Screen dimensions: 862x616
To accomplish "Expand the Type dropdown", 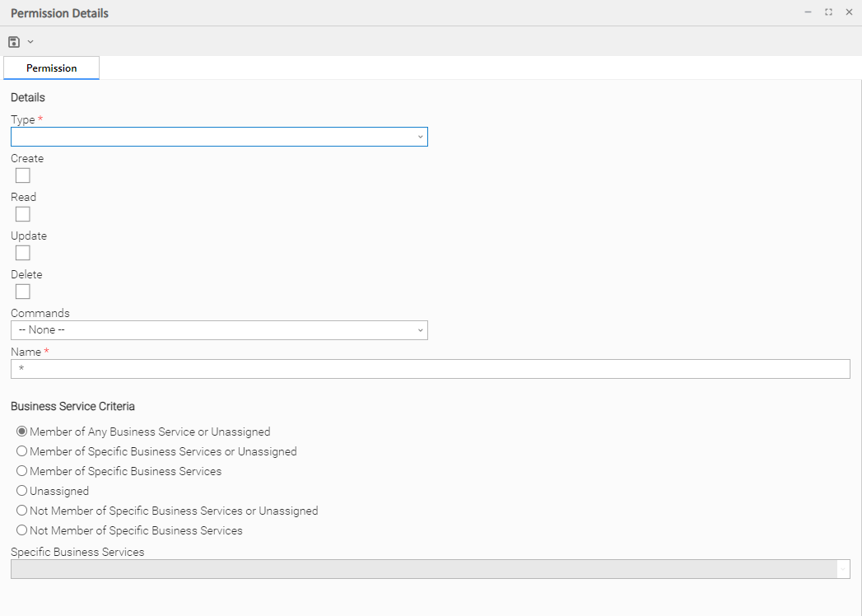I will point(219,137).
